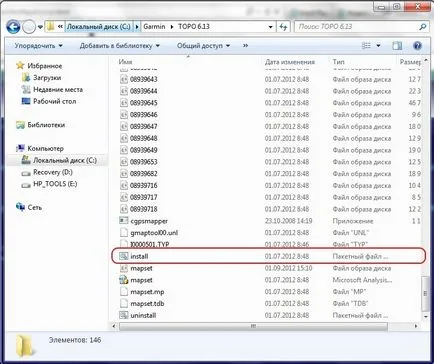Select disk image file 08939644

tap(138, 91)
